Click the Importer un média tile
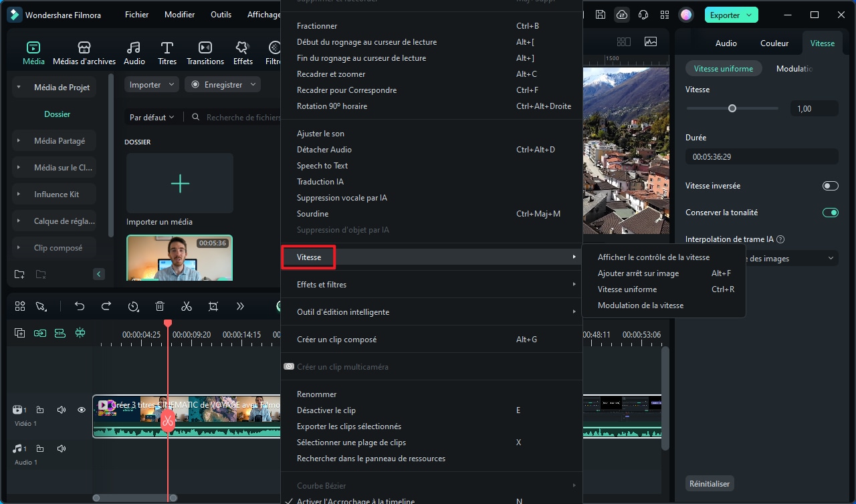 click(180, 184)
